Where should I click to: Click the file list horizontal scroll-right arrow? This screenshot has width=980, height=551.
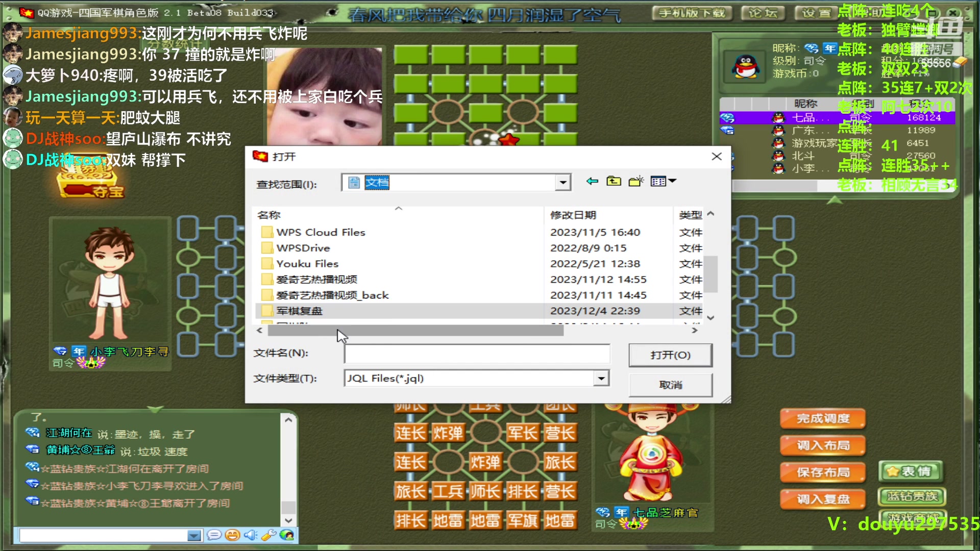click(694, 331)
